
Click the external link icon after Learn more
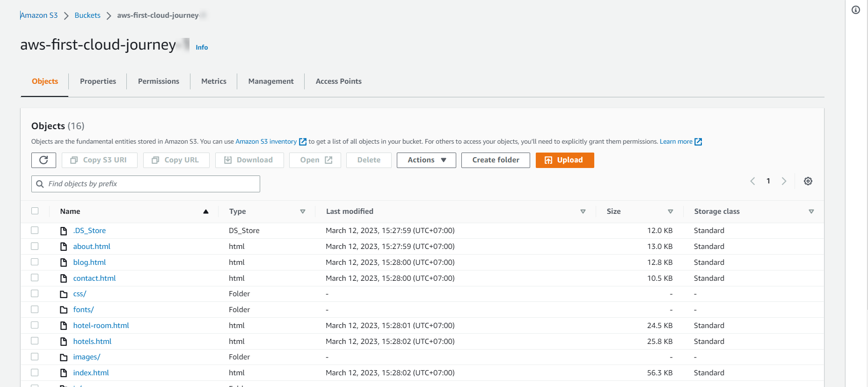tap(698, 142)
